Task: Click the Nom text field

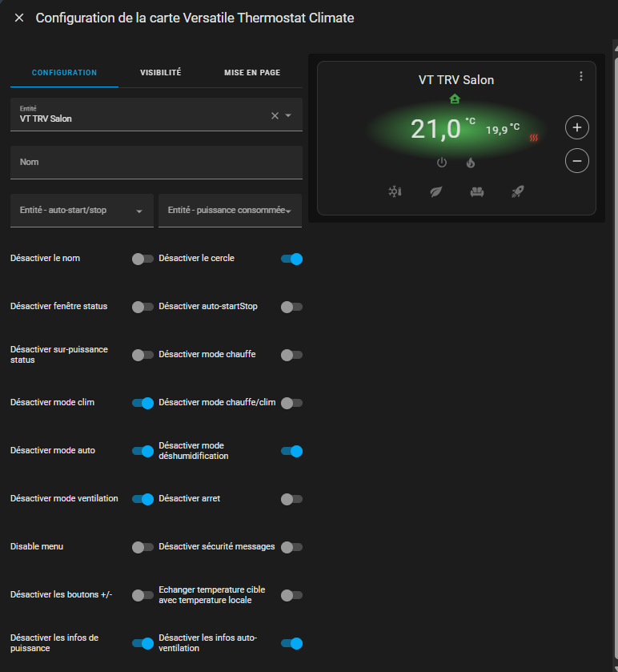Action: point(156,162)
